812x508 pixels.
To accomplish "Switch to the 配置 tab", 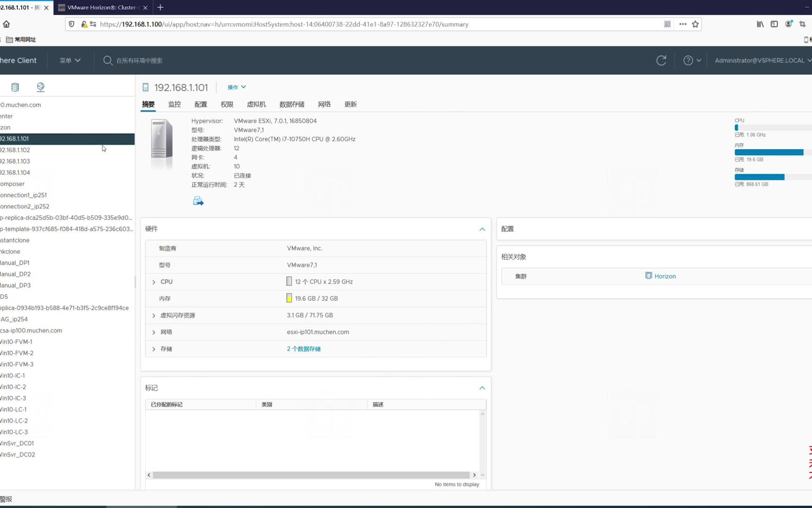I will [x=201, y=104].
